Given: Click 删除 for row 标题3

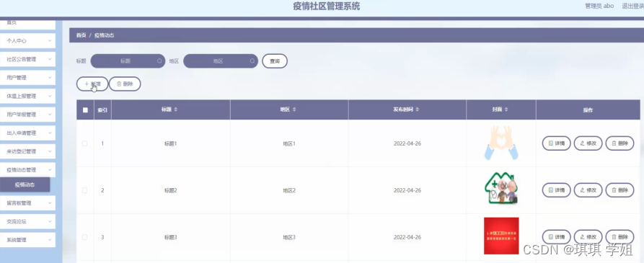Looking at the screenshot, I should tap(619, 237).
